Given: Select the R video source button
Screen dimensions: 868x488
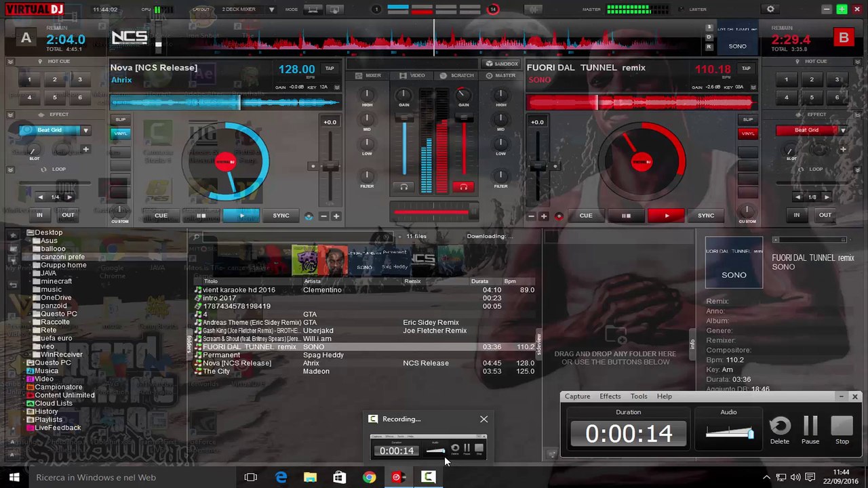Looking at the screenshot, I should [x=709, y=47].
